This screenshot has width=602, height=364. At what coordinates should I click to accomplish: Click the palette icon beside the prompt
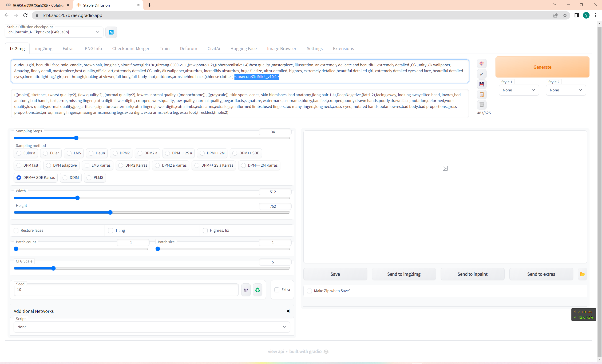pyautogui.click(x=482, y=64)
